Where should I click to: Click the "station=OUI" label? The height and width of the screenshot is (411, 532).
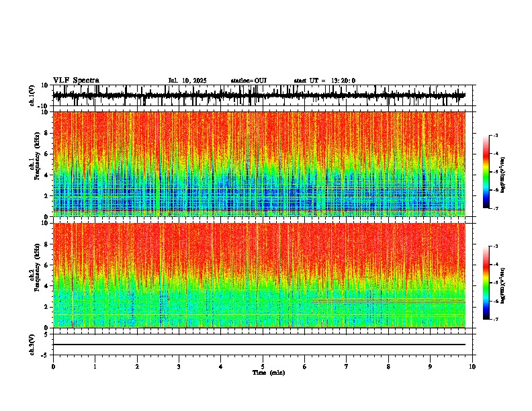tap(249, 81)
